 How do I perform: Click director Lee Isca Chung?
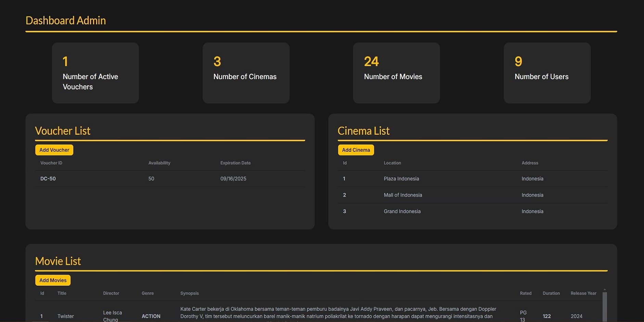(112, 316)
